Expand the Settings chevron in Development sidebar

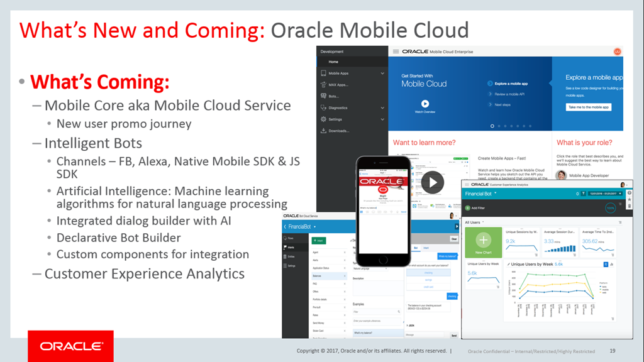coord(382,119)
